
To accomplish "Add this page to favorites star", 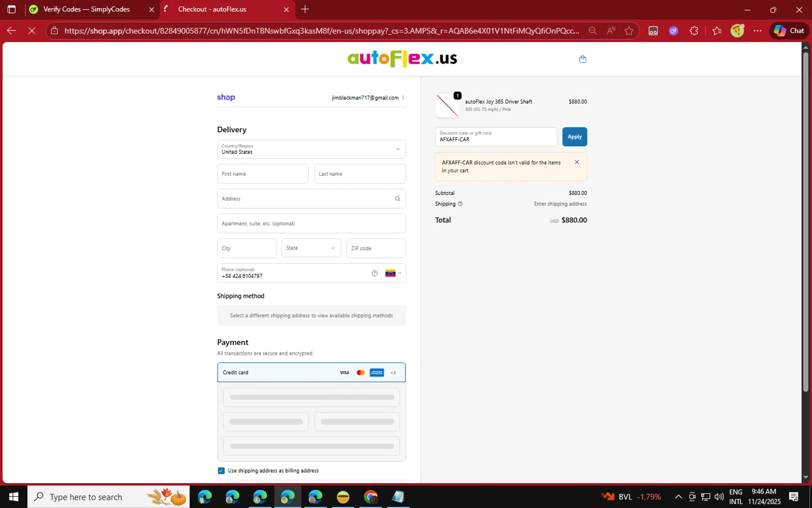I will (x=629, y=31).
